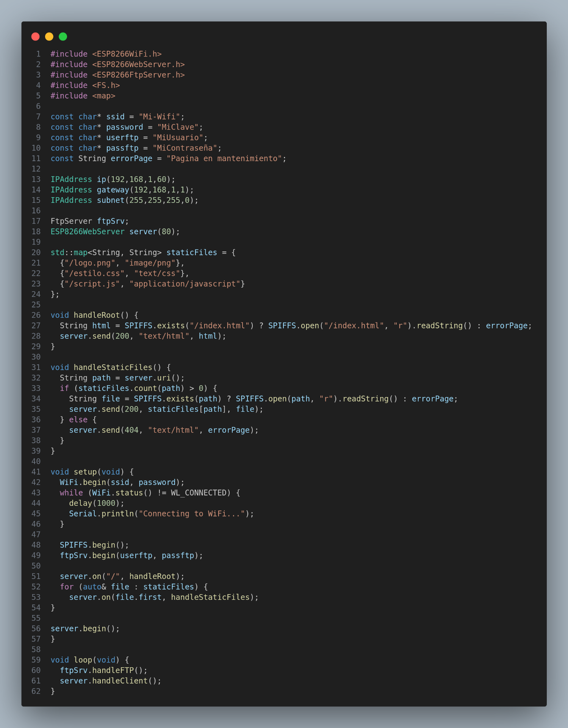The width and height of the screenshot is (568, 728).
Task: Click the yellow minimize dot
Action: point(49,36)
